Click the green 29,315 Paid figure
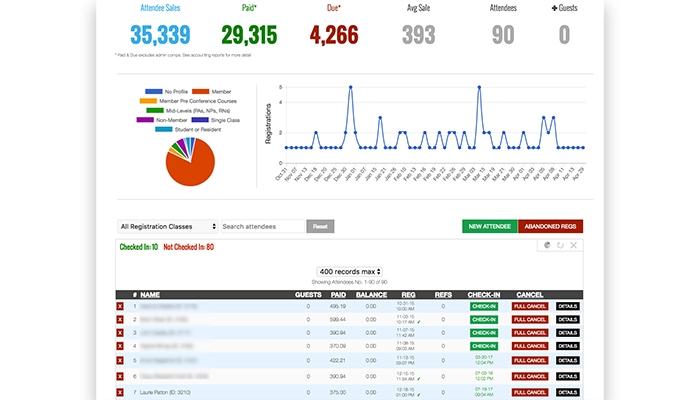The height and width of the screenshot is (400, 700). tap(249, 35)
